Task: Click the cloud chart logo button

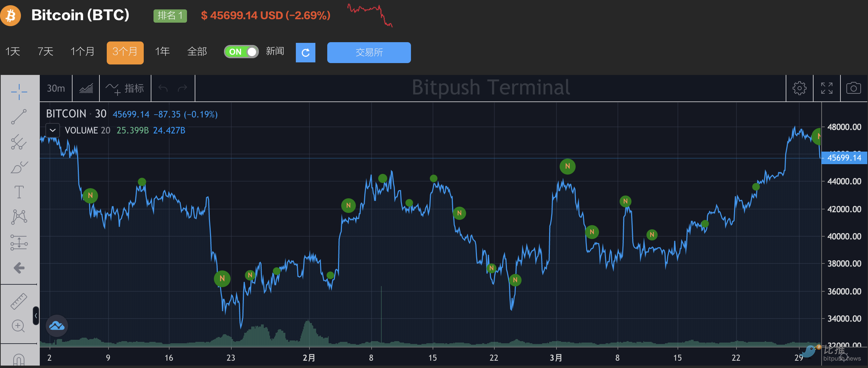Action: click(x=57, y=326)
